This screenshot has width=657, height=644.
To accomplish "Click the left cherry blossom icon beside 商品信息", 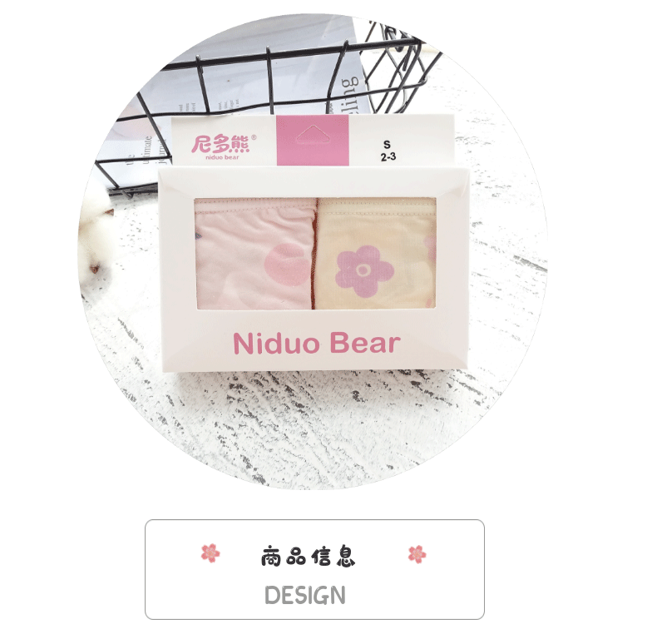I will click(x=210, y=553).
